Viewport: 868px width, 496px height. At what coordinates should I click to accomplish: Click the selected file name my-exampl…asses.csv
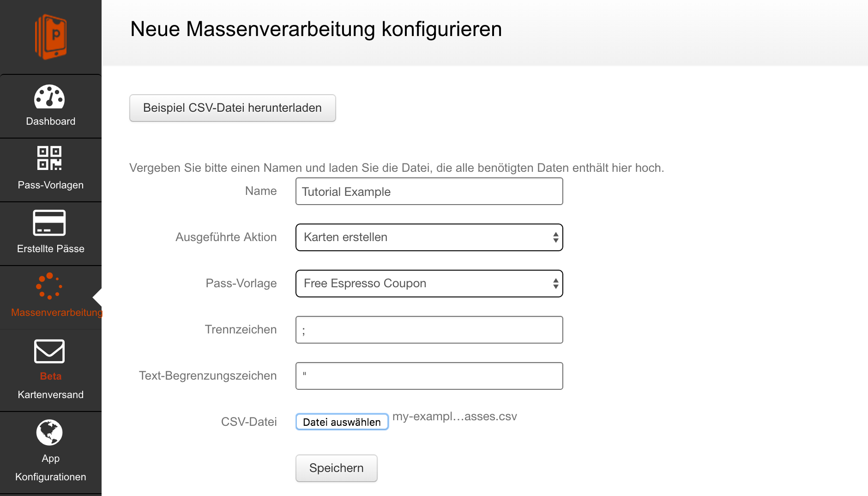coord(455,417)
